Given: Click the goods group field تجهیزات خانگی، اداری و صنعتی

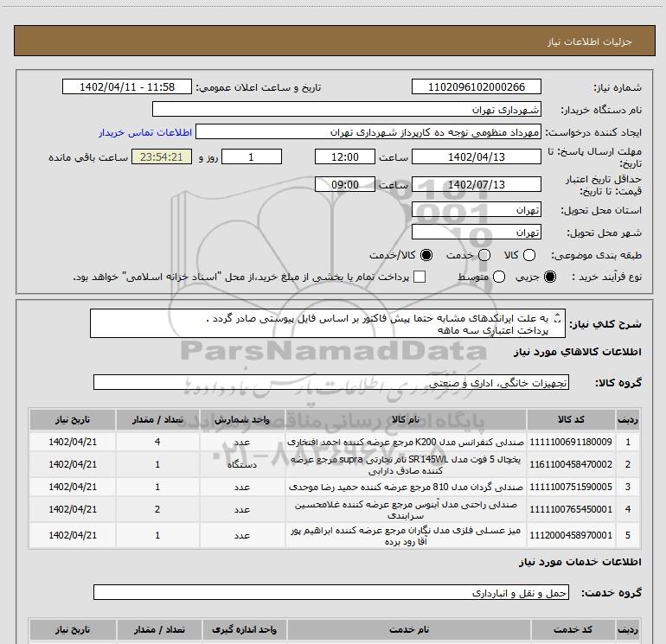Looking at the screenshot, I should pos(331,382).
